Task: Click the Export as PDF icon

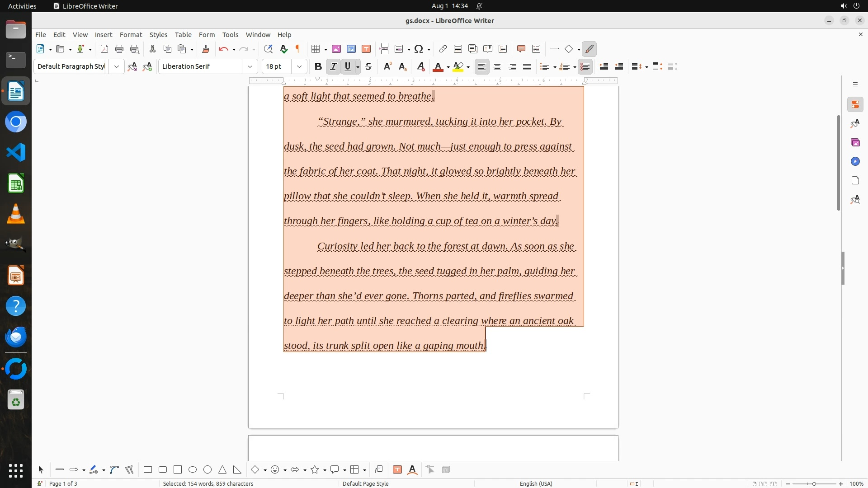Action: 104,49
